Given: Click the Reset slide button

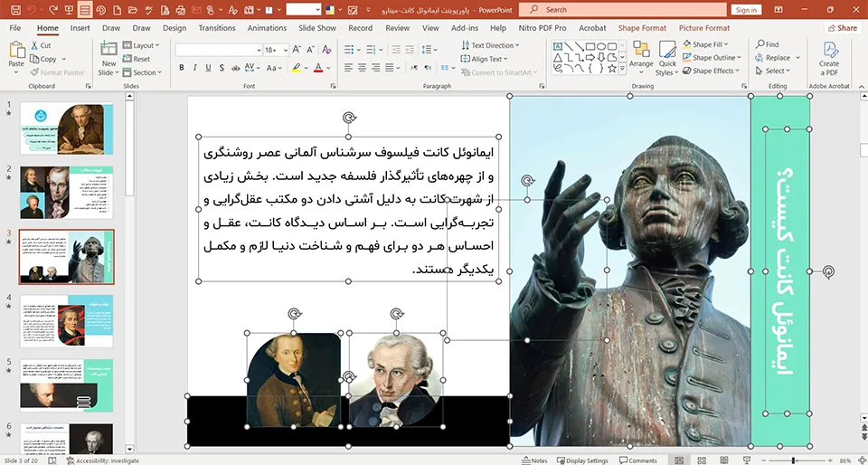Looking at the screenshot, I should 137,59.
